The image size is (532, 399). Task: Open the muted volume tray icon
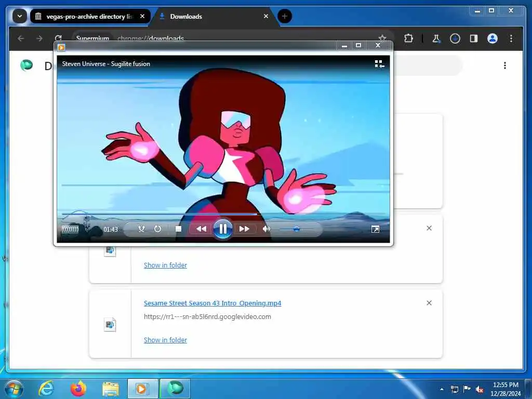[x=480, y=390]
